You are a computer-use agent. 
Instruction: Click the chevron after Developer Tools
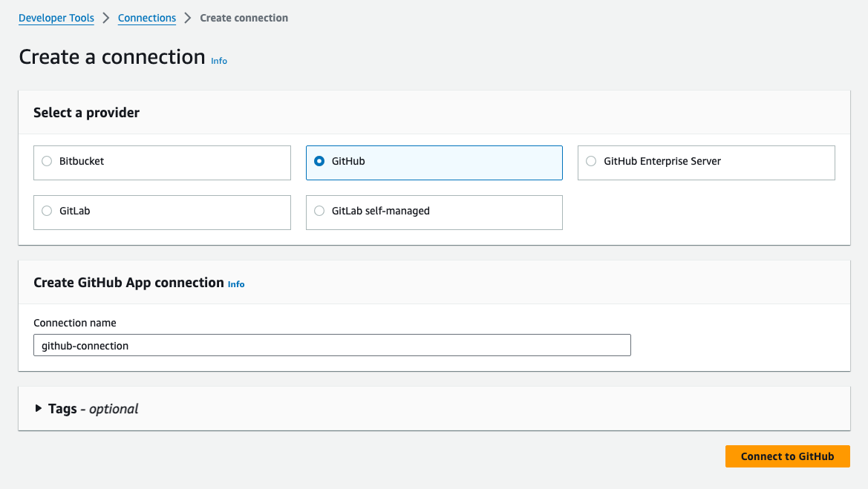(105, 18)
